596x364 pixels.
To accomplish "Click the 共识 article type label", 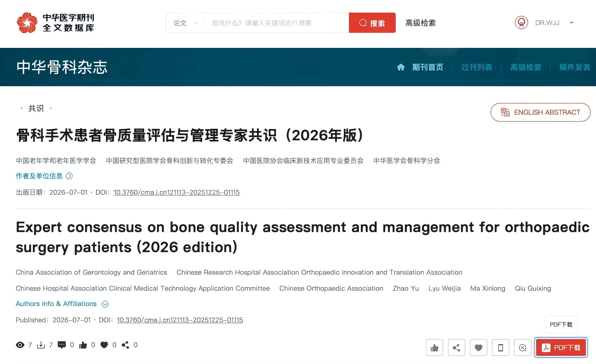I will [36, 108].
